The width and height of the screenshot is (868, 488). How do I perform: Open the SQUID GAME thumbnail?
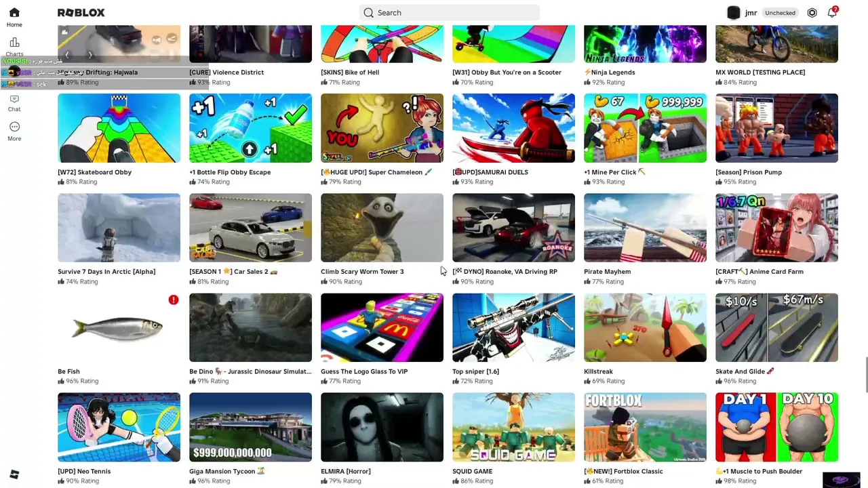click(513, 427)
